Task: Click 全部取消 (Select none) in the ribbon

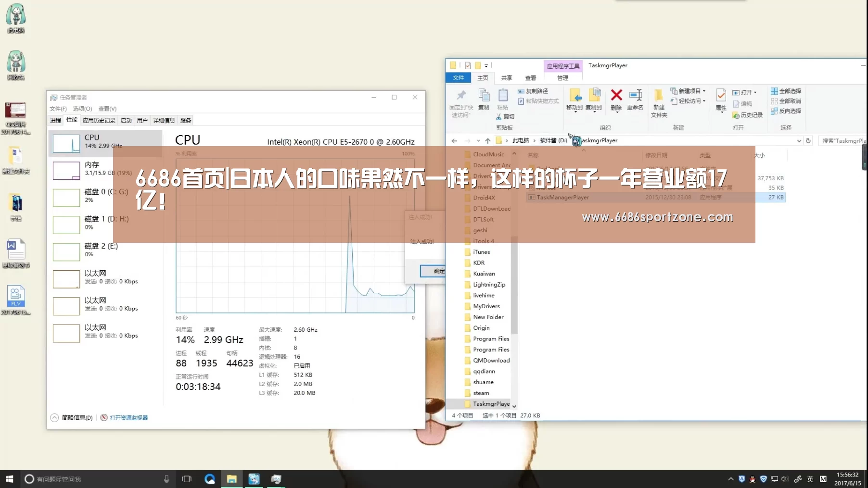Action: pyautogui.click(x=786, y=101)
